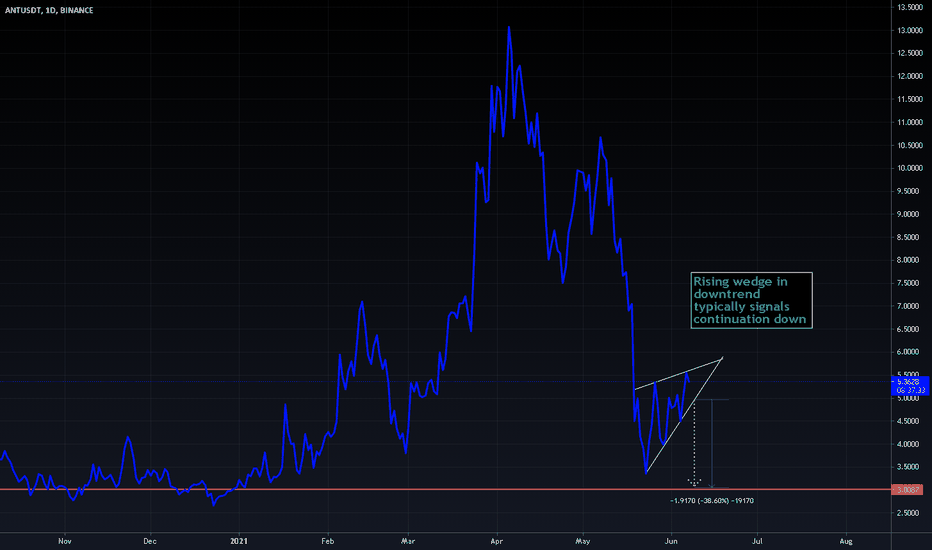This screenshot has height=550, width=932.
Task: Click the 6.5000 price axis label
Action: [x=910, y=329]
